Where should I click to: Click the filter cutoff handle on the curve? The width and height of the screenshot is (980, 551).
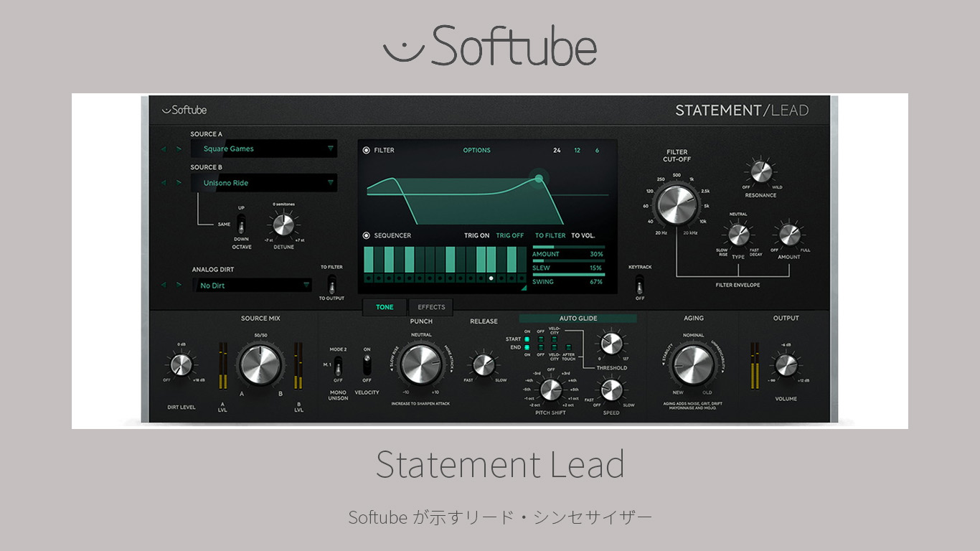(x=539, y=178)
